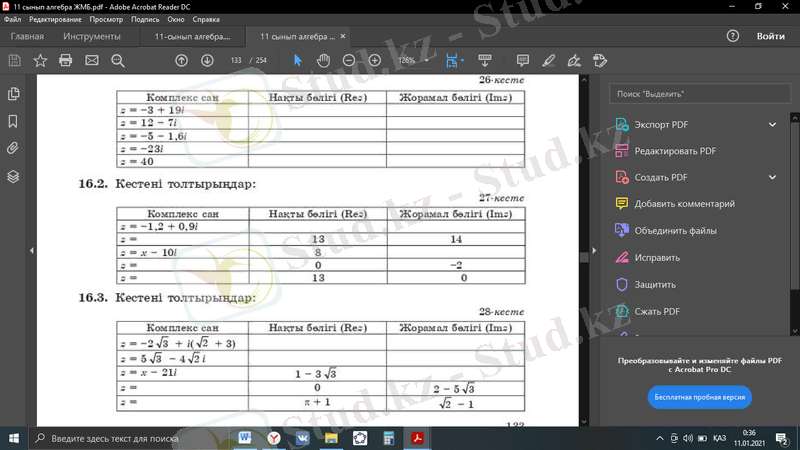
Task: Click the Войти sign-in button
Action: [x=770, y=36]
